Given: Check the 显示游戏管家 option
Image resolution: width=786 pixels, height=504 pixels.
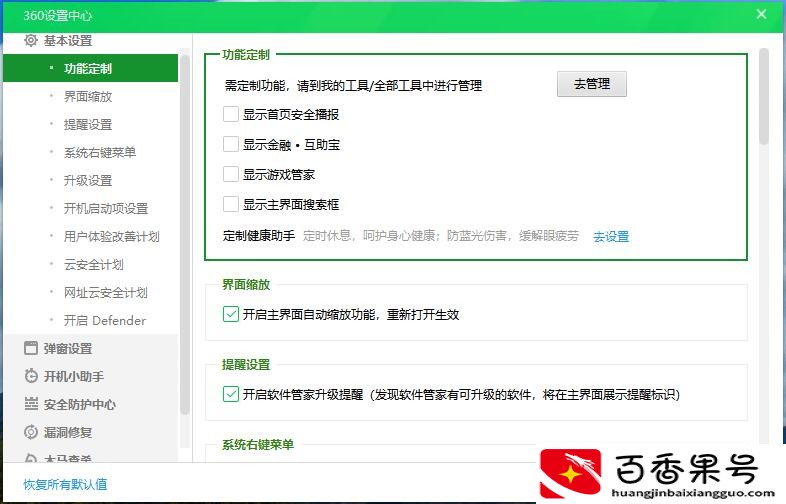Looking at the screenshot, I should [231, 174].
